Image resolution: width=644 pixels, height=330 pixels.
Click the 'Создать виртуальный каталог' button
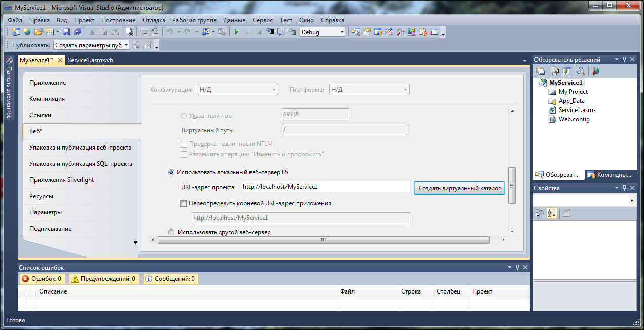click(459, 188)
